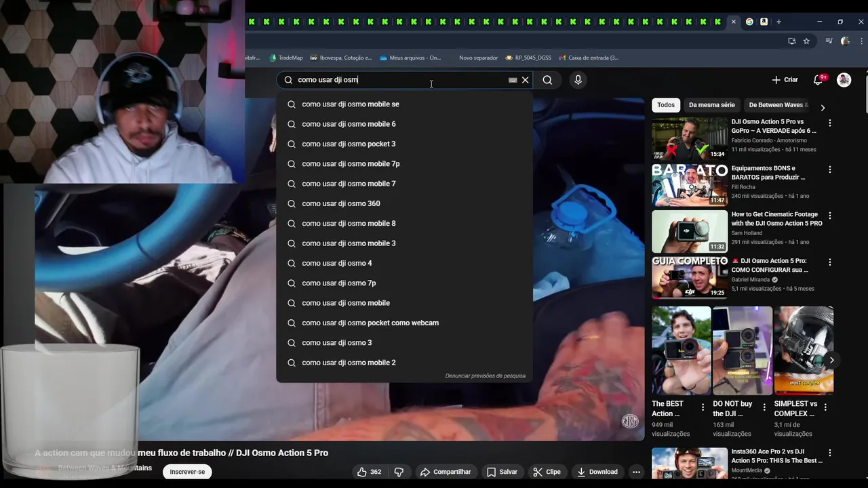Open options for 'The BEST Action' short
The image size is (868, 488).
pos(703,408)
